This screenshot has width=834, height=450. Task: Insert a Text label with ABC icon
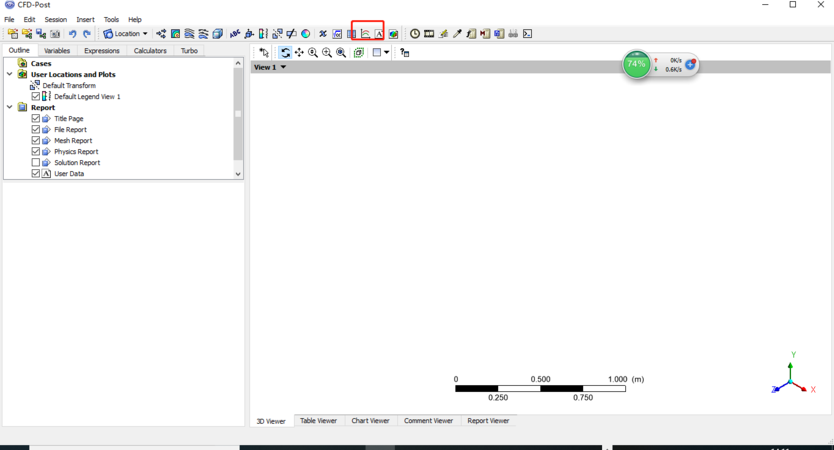[235, 34]
